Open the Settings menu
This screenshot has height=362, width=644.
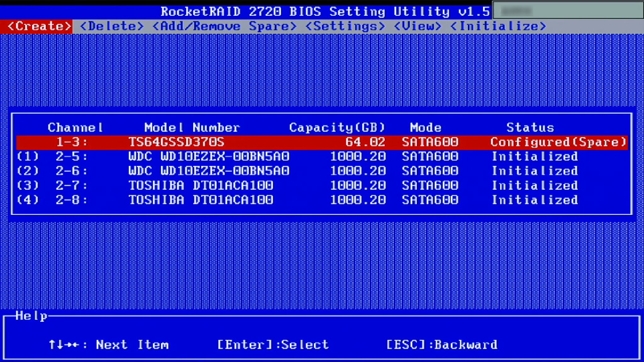coord(345,26)
